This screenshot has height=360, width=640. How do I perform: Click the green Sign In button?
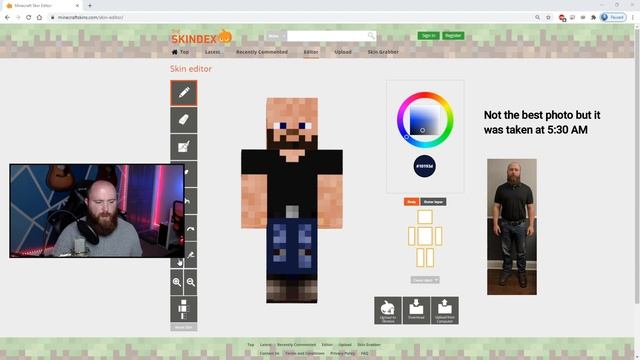coord(429,36)
